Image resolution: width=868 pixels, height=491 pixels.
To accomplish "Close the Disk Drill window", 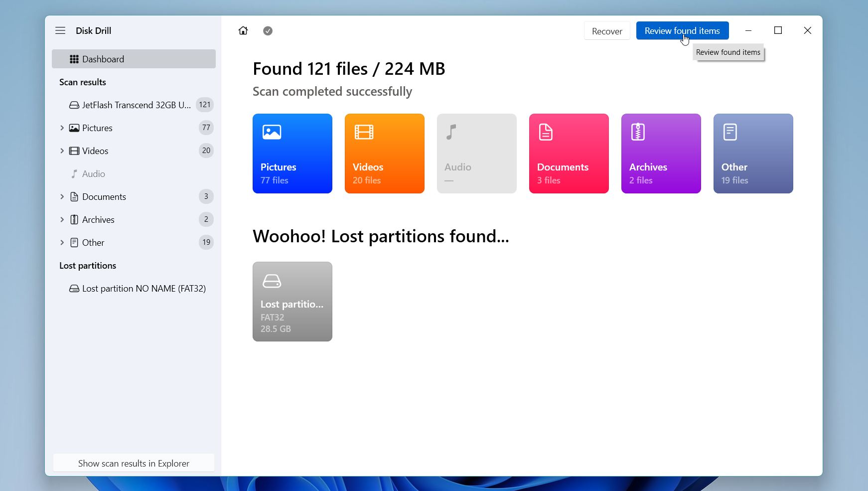I will pos(808,30).
